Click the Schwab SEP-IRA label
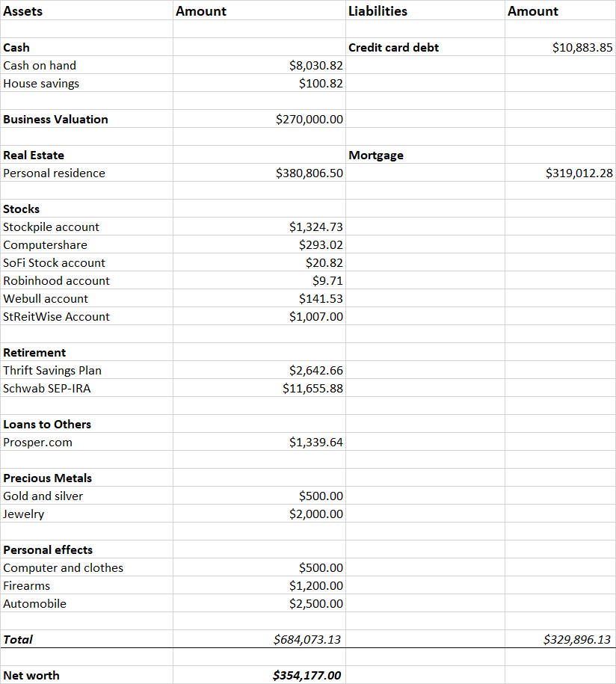616x684 pixels. 46,388
